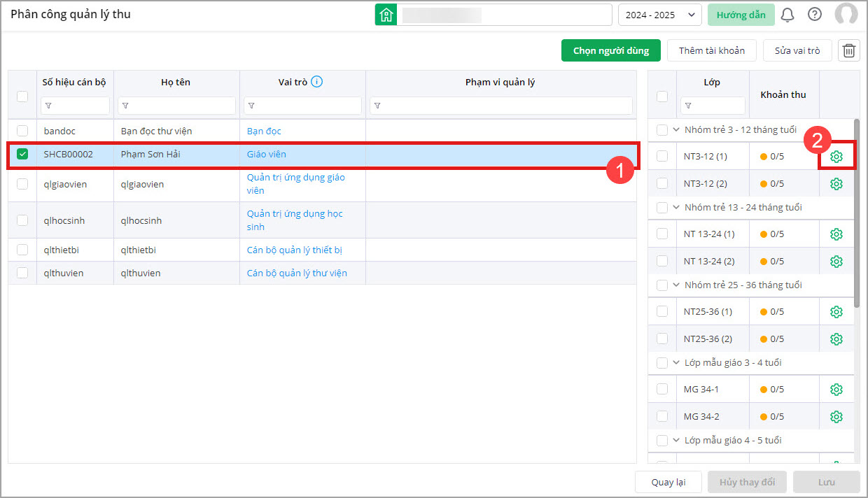868x498 pixels.
Task: Open the 2024 - 2025 school year dropdown
Action: tap(659, 15)
